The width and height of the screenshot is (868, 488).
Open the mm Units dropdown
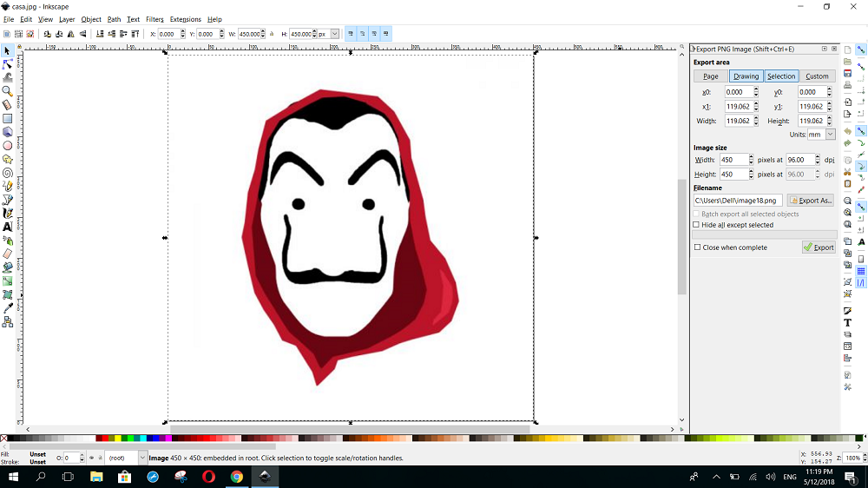830,134
